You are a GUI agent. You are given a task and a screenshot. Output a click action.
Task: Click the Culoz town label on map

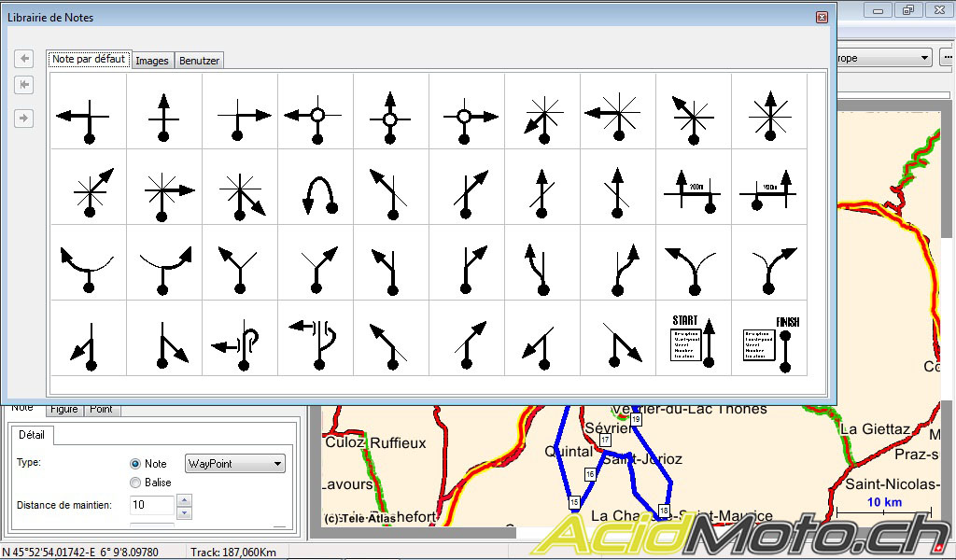[x=344, y=442]
